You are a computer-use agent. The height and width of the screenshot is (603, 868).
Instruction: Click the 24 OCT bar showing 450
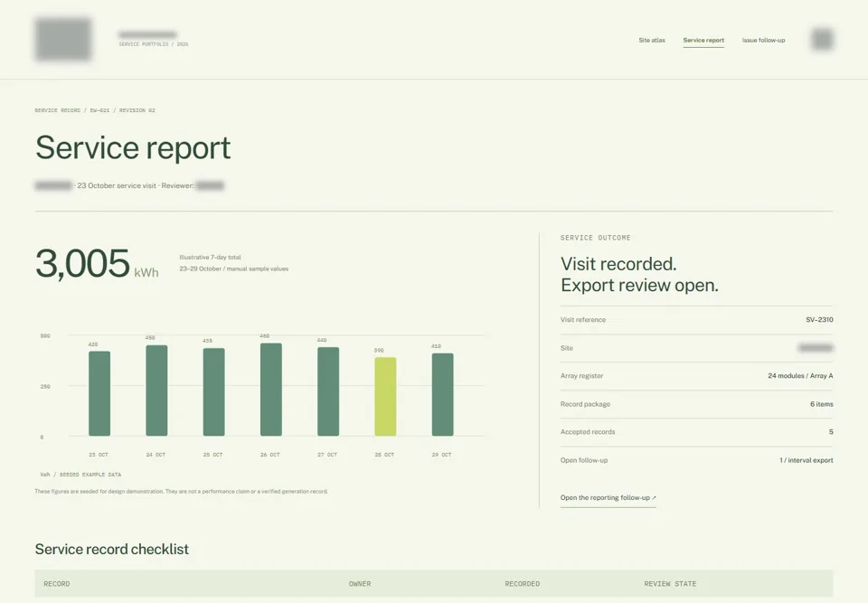coord(156,391)
